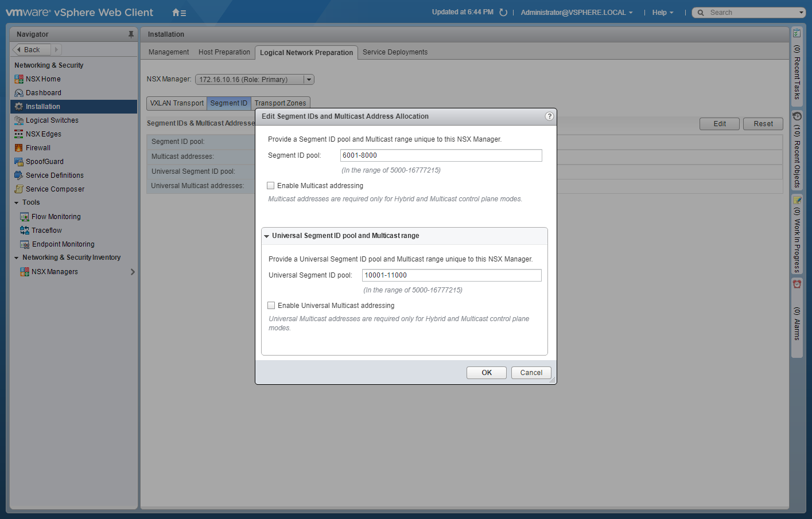Switch to the Transport Zones tab

pyautogui.click(x=280, y=103)
